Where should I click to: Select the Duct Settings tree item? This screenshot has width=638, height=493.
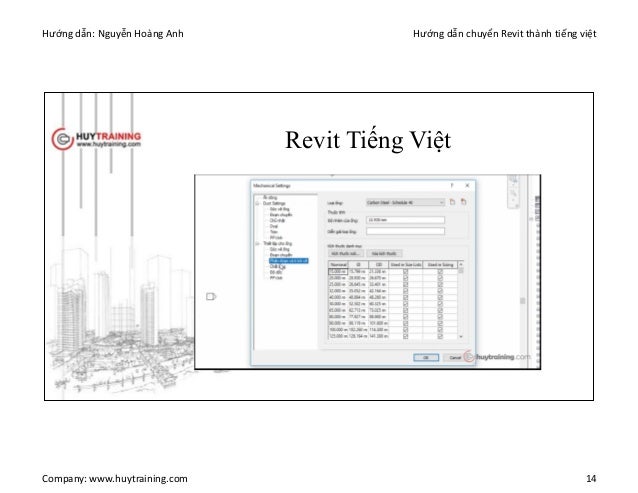tap(274, 203)
